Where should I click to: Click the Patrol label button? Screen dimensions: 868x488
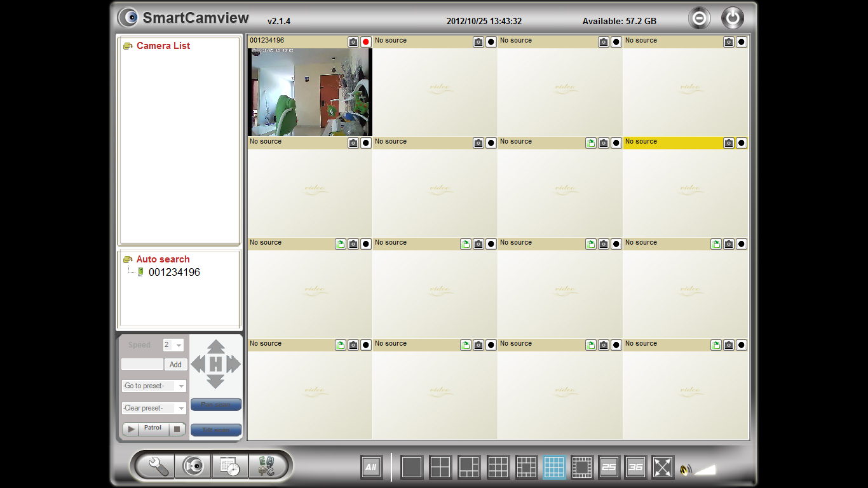click(x=153, y=429)
